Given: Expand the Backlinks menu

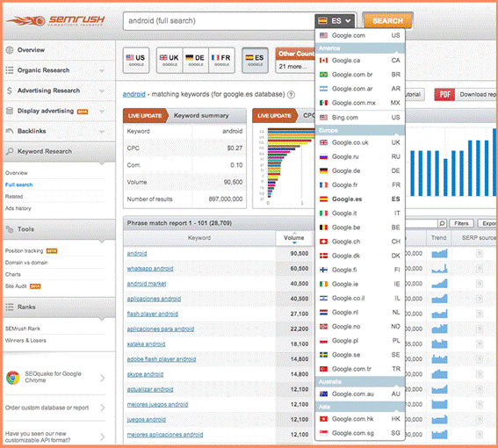Looking at the screenshot, I should click(x=102, y=131).
